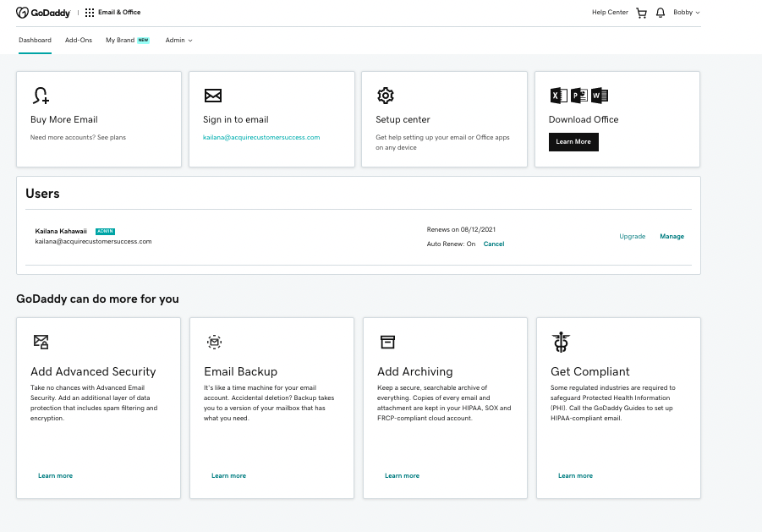Click the Get Compliant title
This screenshot has height=532, width=762.
coord(590,371)
